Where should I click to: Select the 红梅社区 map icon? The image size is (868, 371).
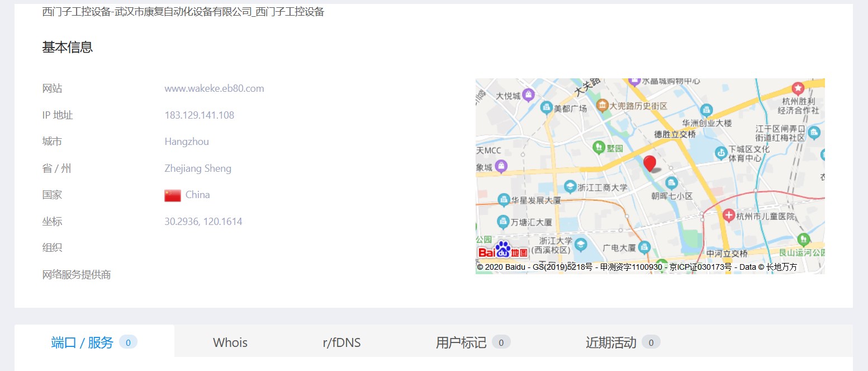coord(814,133)
